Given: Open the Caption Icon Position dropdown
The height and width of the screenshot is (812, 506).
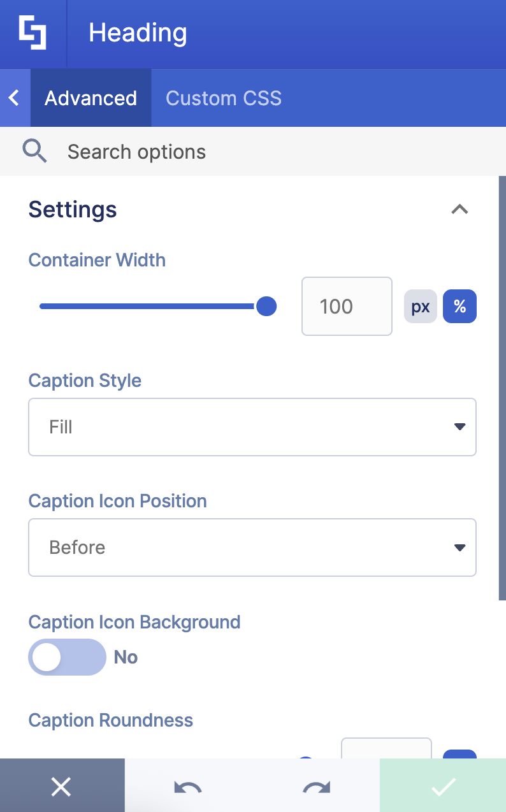Looking at the screenshot, I should tap(252, 547).
